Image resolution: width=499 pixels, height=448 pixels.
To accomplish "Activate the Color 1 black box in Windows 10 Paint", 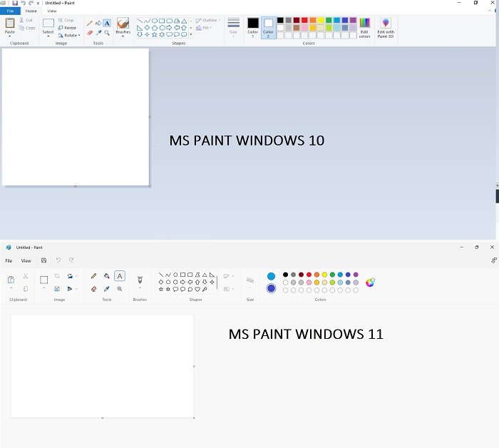I will tap(253, 28).
